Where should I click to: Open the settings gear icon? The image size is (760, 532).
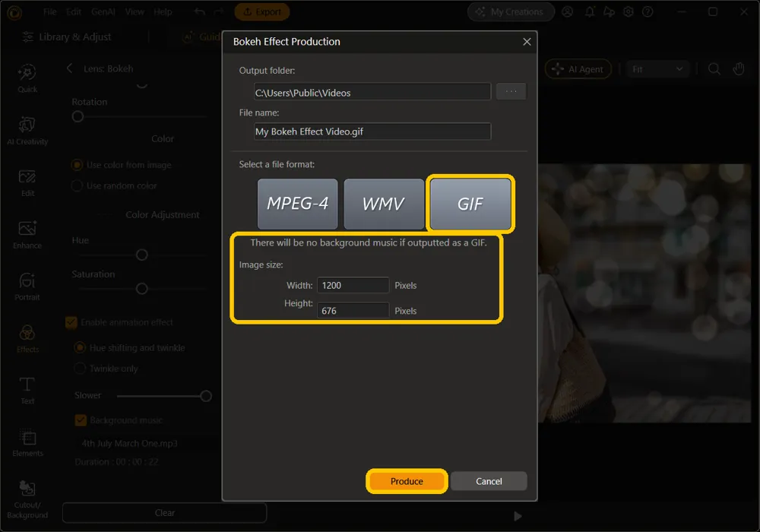point(629,11)
